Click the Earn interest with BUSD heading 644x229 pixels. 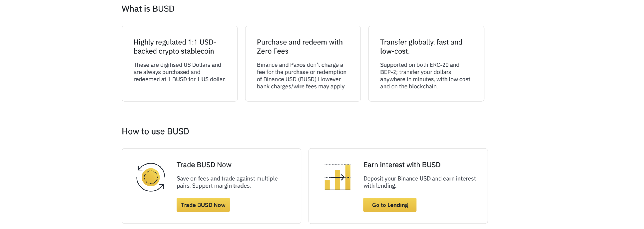tap(402, 165)
